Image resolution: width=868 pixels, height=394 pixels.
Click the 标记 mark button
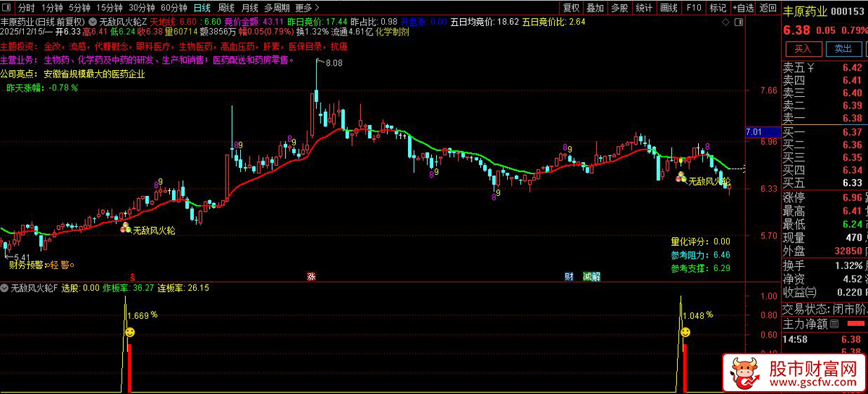pos(717,8)
